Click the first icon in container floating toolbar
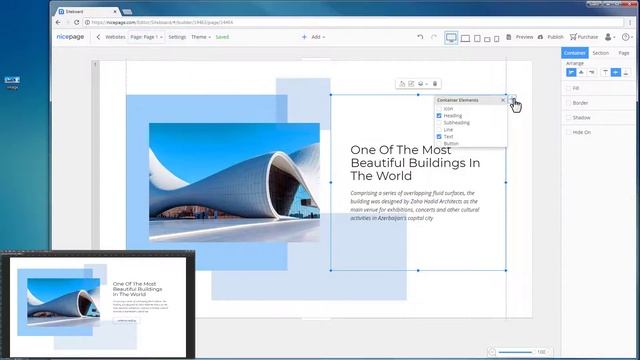The image size is (640, 360). point(402,84)
